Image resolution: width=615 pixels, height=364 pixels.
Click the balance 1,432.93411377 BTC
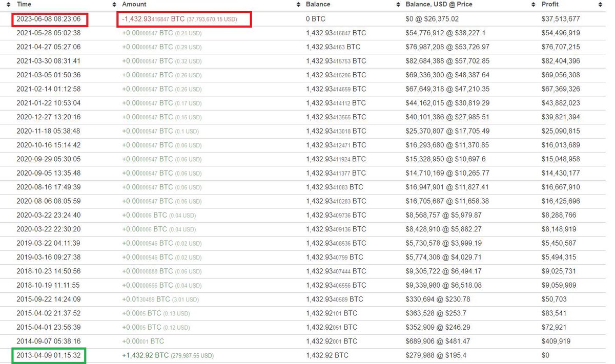[336, 173]
